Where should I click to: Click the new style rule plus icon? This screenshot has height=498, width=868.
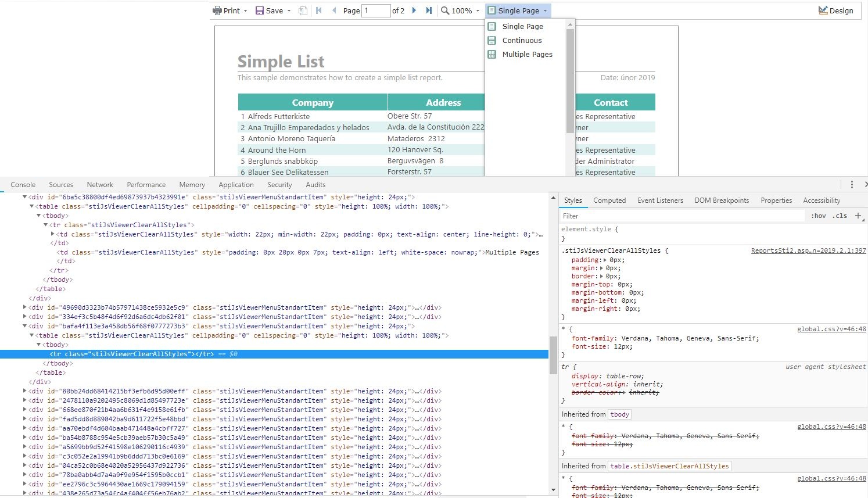[x=858, y=216]
